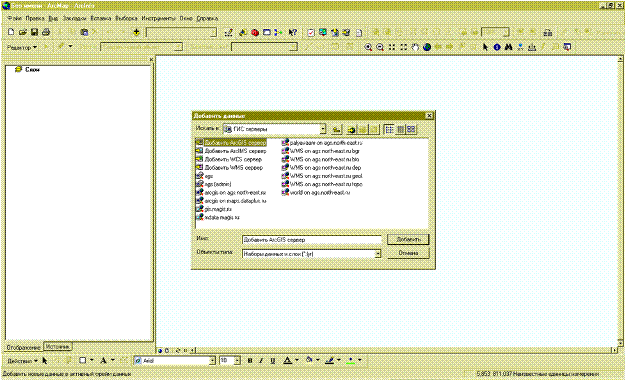Open the Справка menu
Image resolution: width=626 pixels, height=381 pixels.
207,18
